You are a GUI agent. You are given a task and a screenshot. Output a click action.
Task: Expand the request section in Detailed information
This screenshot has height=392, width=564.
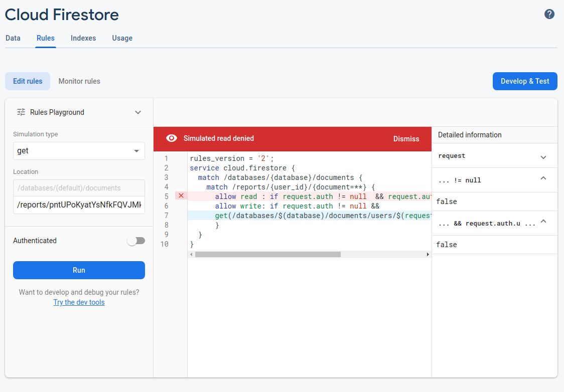point(543,157)
